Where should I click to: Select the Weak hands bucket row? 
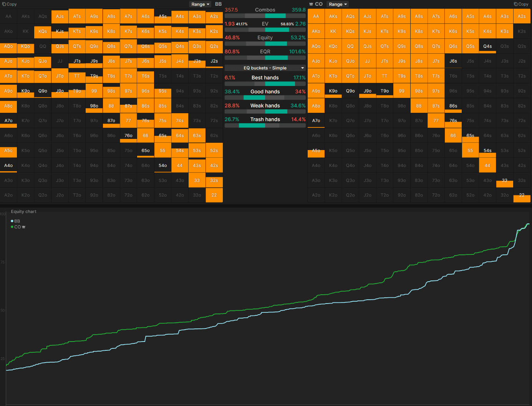click(265, 109)
